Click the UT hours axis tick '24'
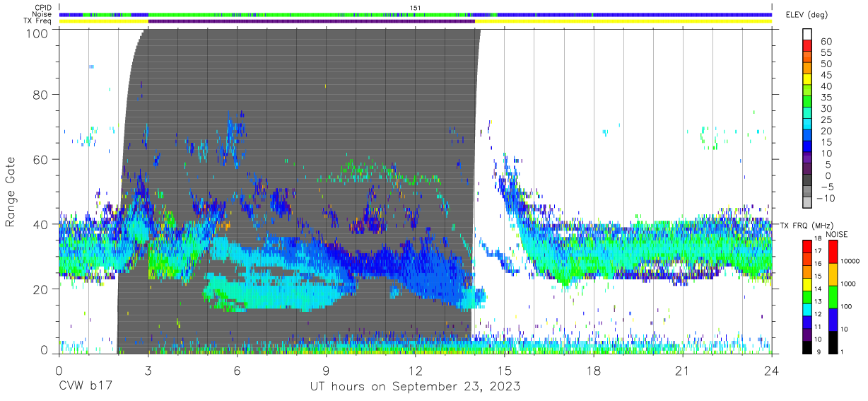This screenshot has height=401, width=868. tap(772, 370)
